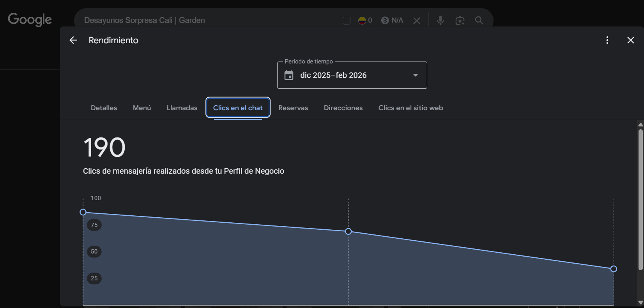Open the three-dot more options menu
This screenshot has height=308, width=644.
[607, 40]
